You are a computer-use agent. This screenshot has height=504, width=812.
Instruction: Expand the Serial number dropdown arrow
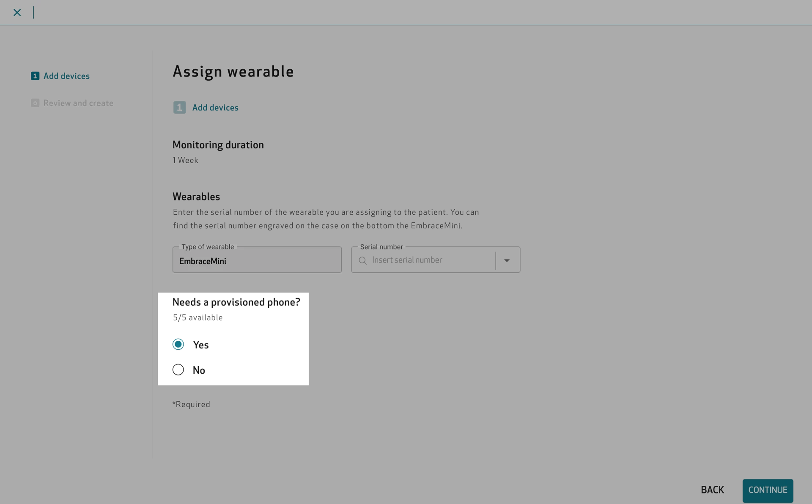click(x=507, y=260)
